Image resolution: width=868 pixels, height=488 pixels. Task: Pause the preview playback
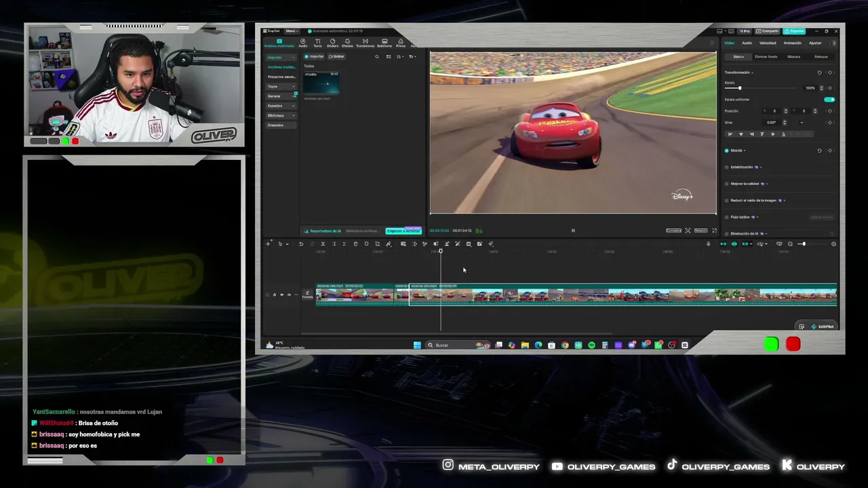(573, 230)
